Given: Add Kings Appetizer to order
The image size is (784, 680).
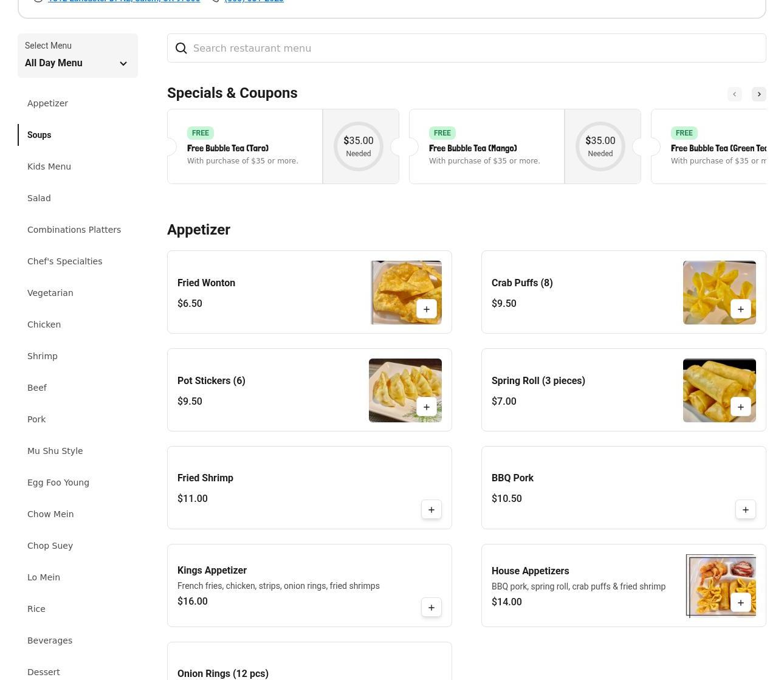Looking at the screenshot, I should (x=431, y=608).
